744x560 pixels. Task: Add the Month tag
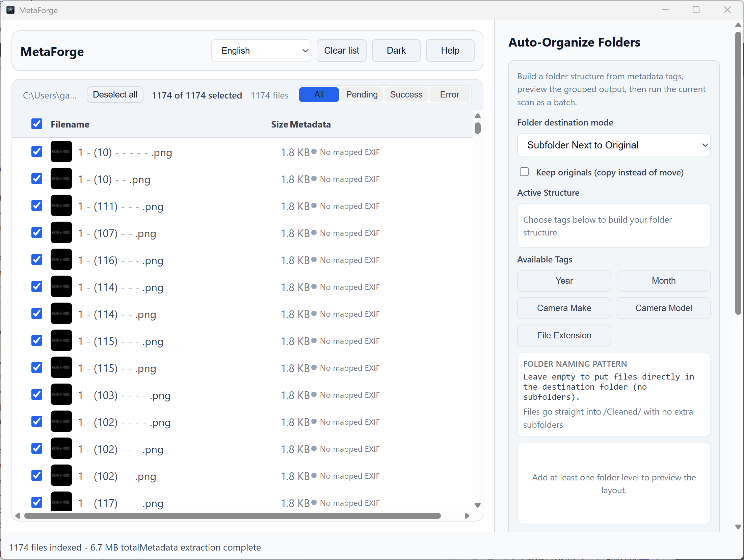click(x=664, y=281)
